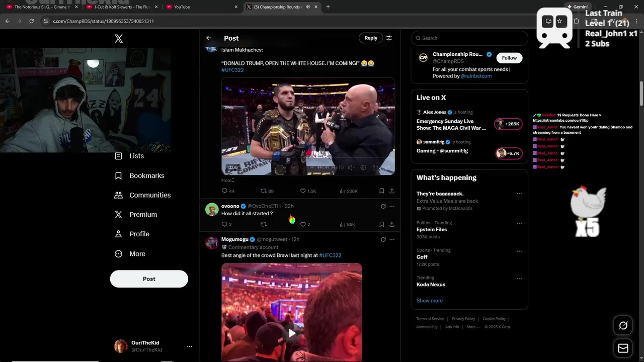The image size is (644, 362).
Task: Open Terms of Service footer link
Action: (430, 319)
